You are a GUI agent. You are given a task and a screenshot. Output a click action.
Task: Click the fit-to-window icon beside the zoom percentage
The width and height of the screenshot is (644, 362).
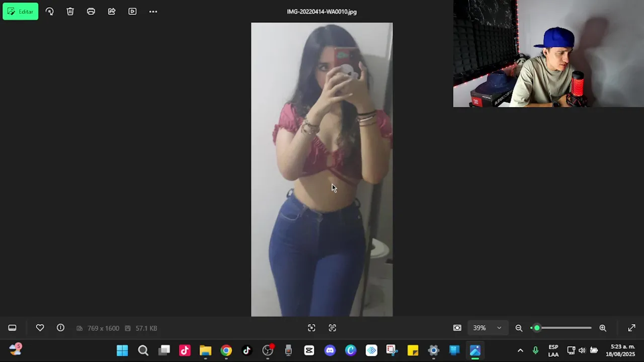click(x=457, y=328)
